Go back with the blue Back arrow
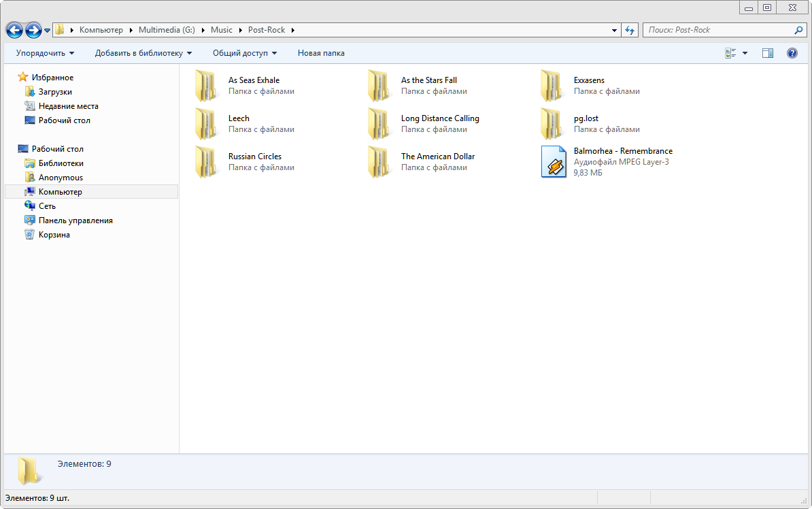This screenshot has width=812, height=509. click(x=14, y=30)
